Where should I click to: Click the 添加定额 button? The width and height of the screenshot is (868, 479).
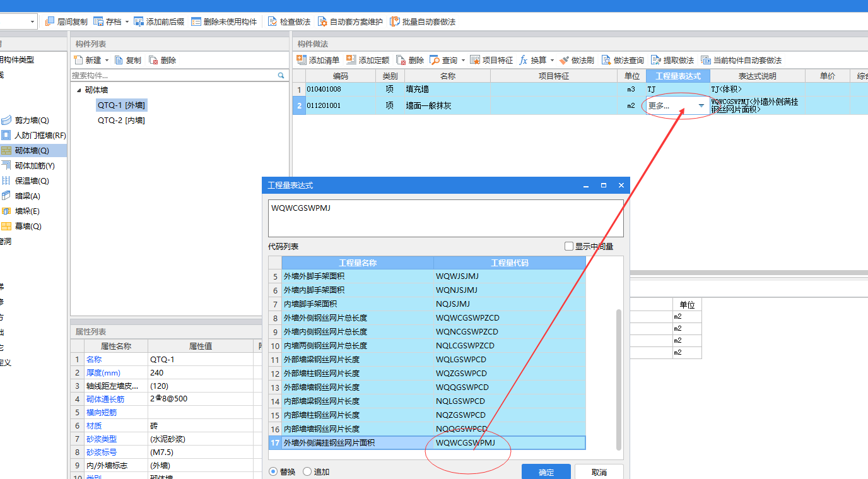pos(368,60)
